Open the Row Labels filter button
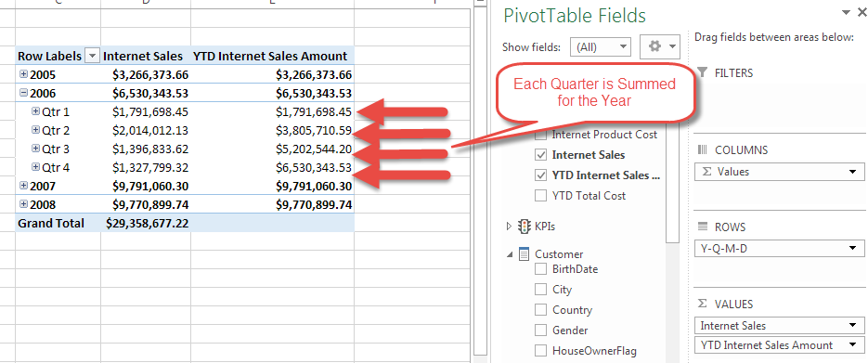The height and width of the screenshot is (363, 868). tap(92, 56)
